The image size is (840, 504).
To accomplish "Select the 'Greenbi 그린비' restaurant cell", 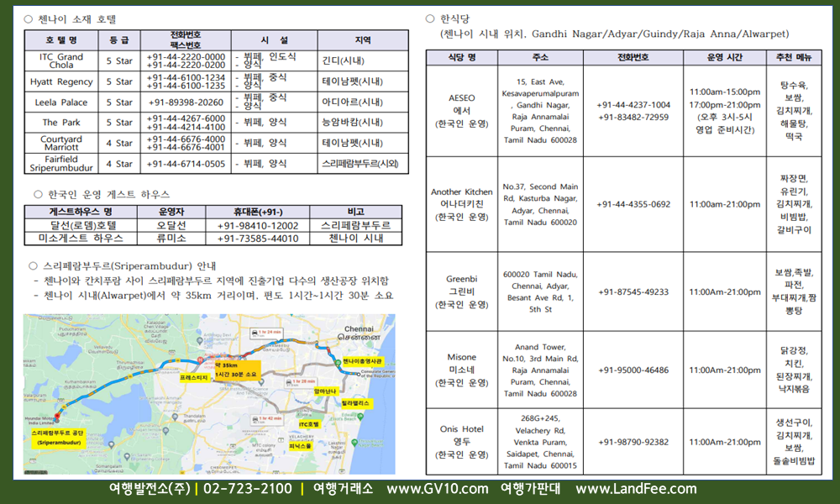I will 462,291.
